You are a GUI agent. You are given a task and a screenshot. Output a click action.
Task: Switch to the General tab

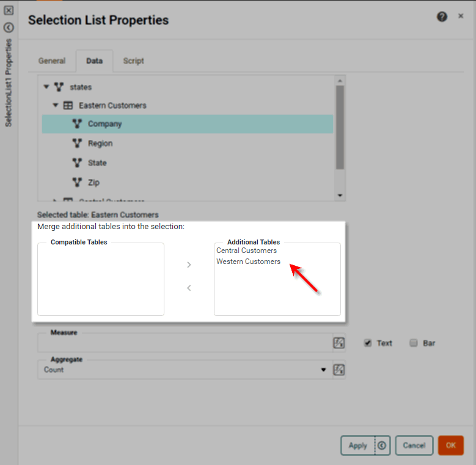tap(52, 61)
